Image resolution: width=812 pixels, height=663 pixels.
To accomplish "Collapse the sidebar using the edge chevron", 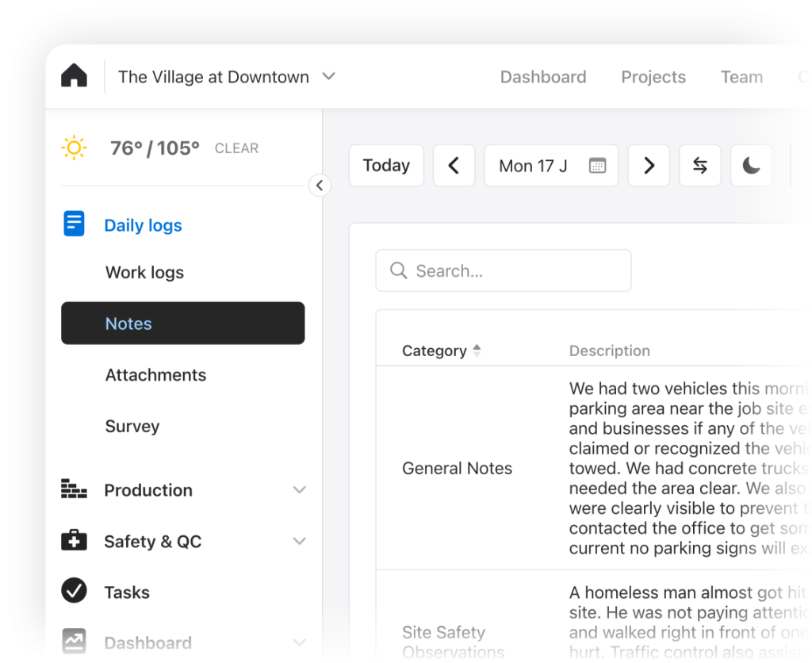I will click(x=320, y=185).
